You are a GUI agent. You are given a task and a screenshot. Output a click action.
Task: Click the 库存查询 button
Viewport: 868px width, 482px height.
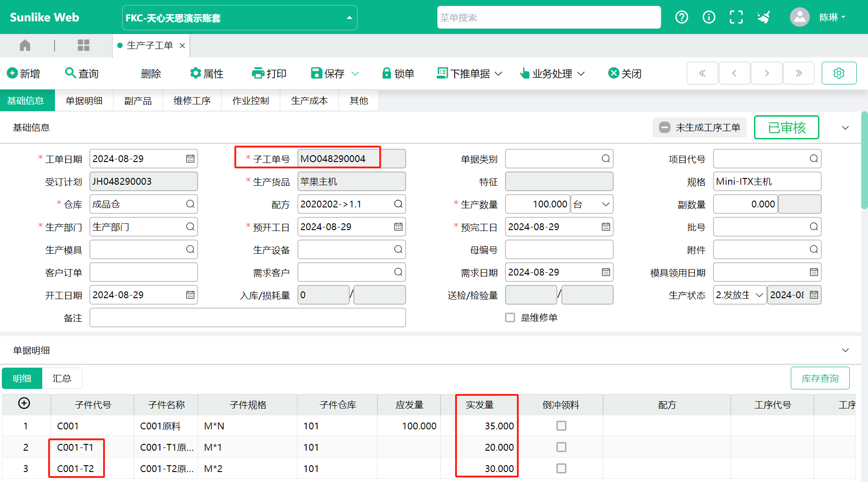click(820, 378)
